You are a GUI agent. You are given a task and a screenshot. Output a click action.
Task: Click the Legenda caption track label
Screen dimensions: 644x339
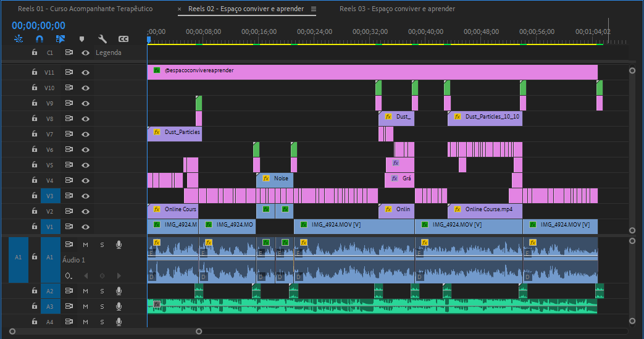click(x=109, y=52)
